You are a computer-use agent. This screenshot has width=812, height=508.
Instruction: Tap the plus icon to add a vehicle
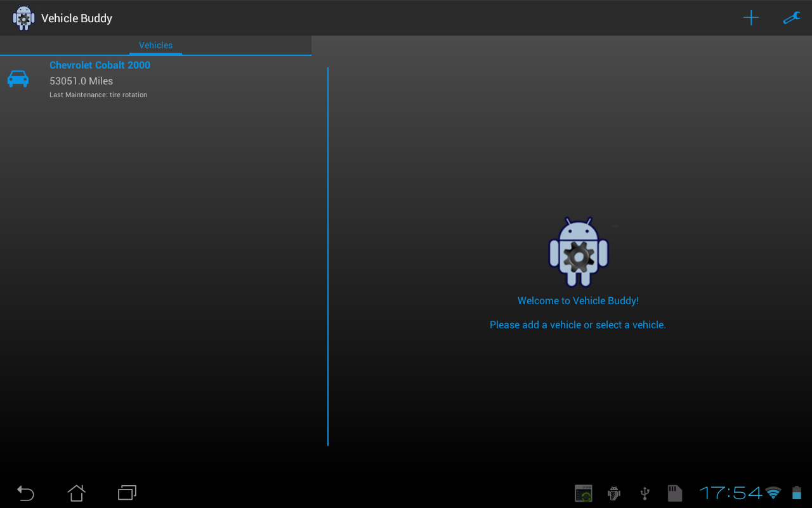[x=751, y=18]
